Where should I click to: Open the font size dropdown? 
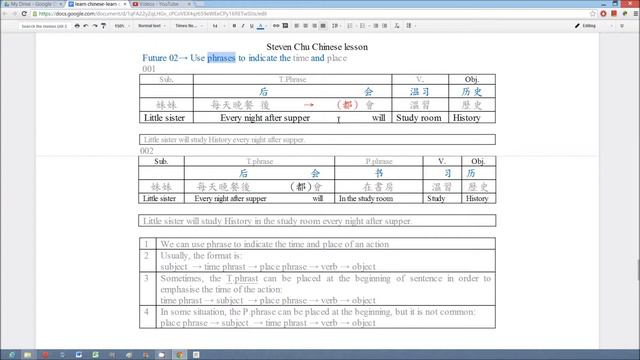pos(218,26)
